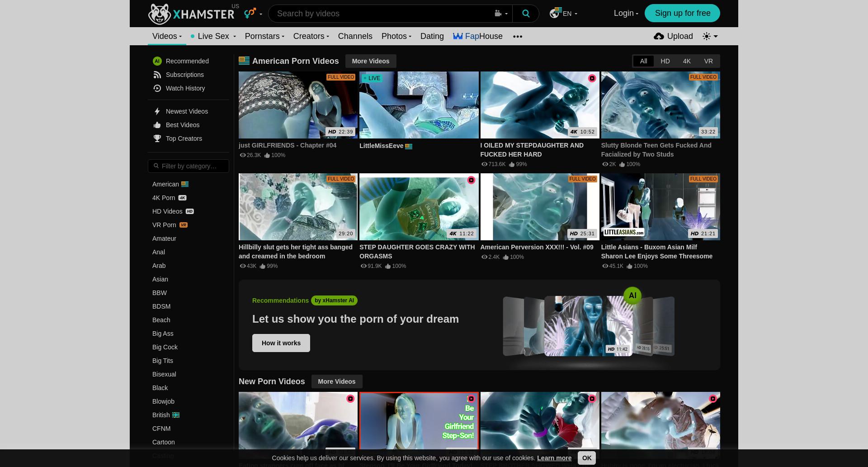Click the Watch History clock icon
Image resolution: width=868 pixels, height=467 pixels.
tap(157, 88)
